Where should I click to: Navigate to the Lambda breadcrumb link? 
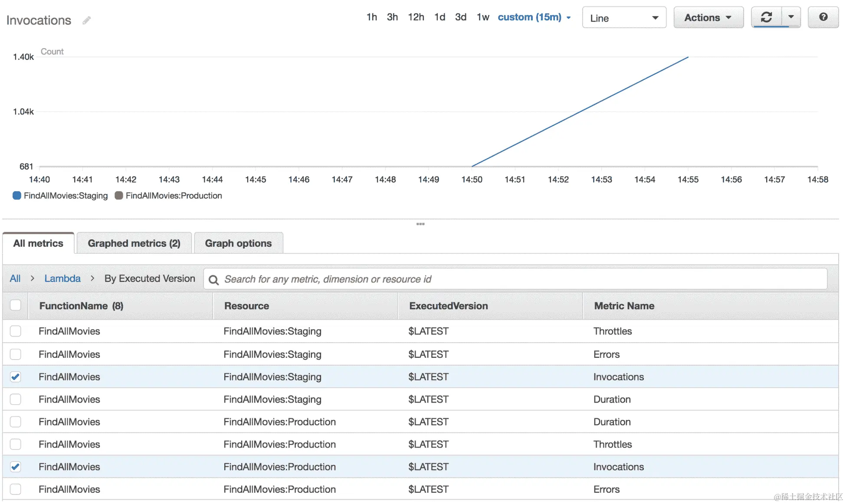click(62, 278)
